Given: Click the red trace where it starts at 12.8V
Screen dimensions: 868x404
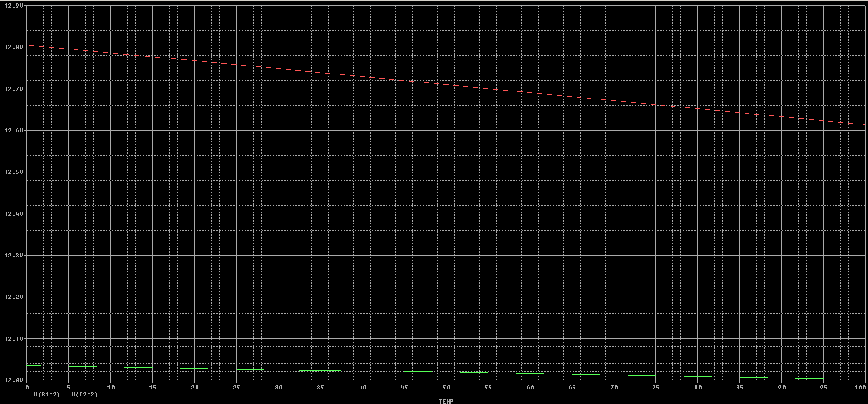Looking at the screenshot, I should 28,45.
